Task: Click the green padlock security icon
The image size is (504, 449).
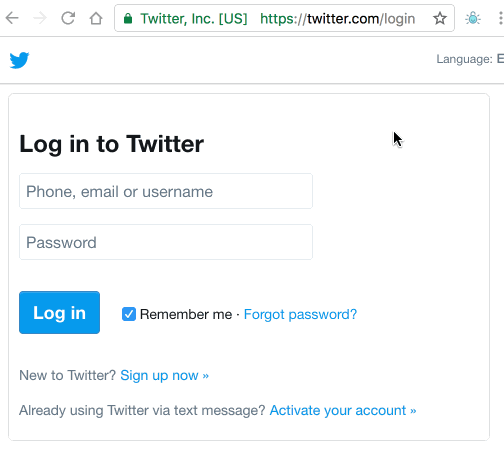Action: click(x=128, y=19)
